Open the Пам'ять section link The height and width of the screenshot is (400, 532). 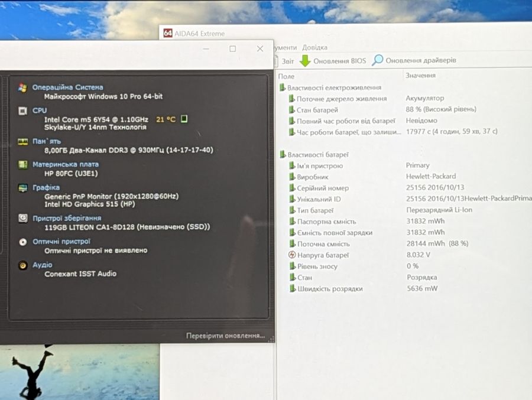[x=47, y=141]
